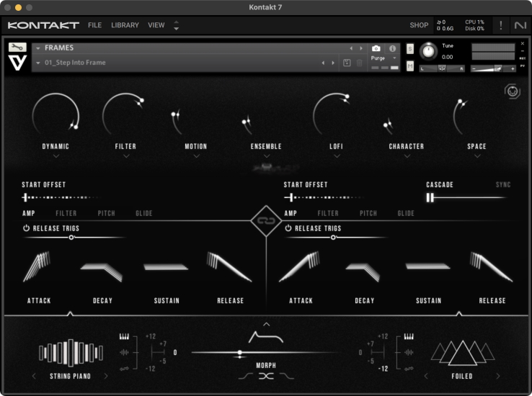Open the wrench instrument edit icon

[17, 47]
